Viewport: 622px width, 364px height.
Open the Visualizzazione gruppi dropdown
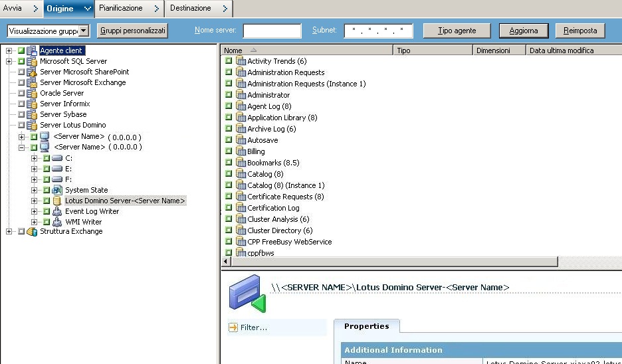(x=83, y=31)
